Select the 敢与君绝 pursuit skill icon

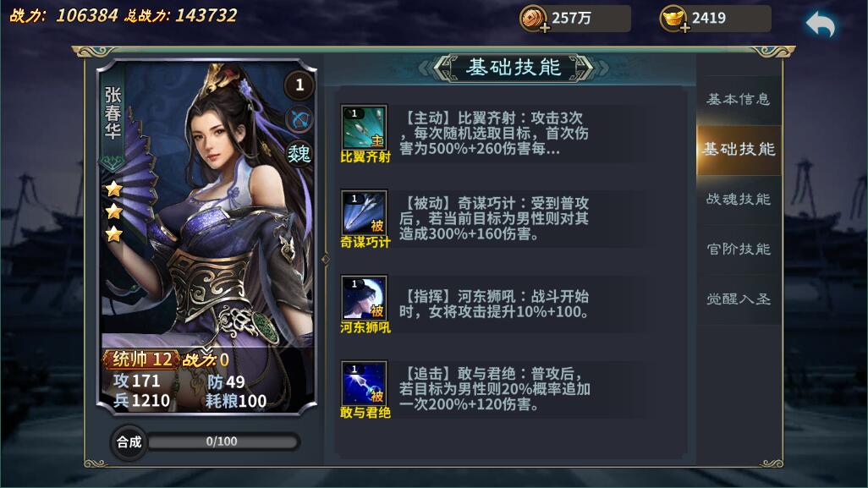tap(364, 383)
